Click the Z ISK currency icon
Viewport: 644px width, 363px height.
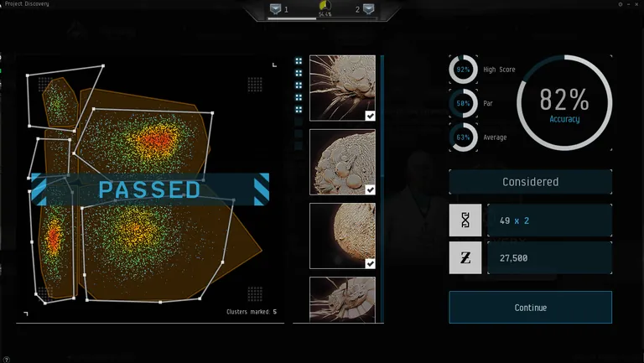pos(465,258)
